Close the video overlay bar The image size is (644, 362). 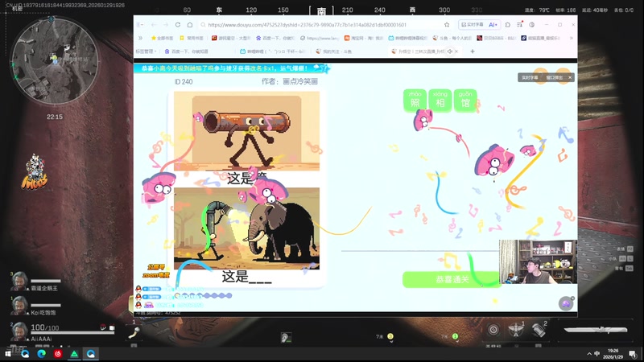(570, 77)
